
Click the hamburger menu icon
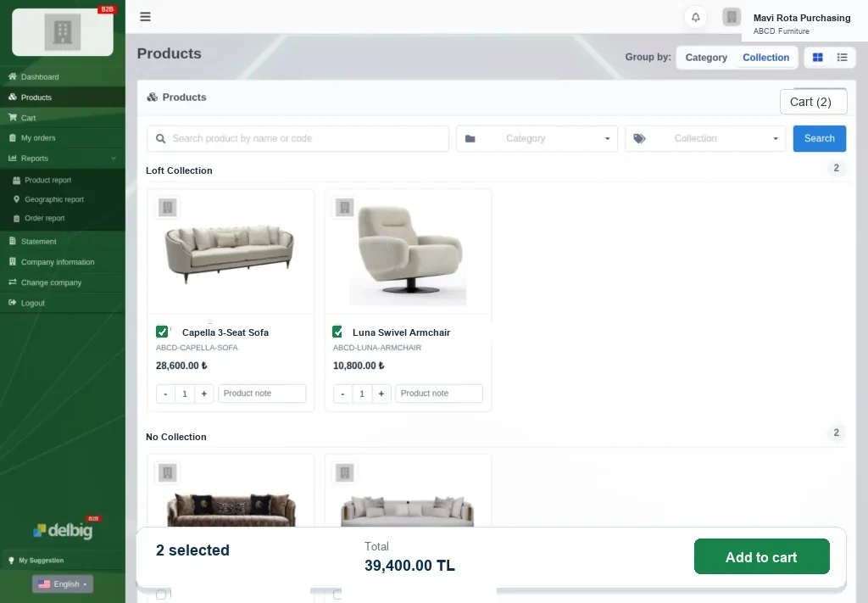click(145, 17)
